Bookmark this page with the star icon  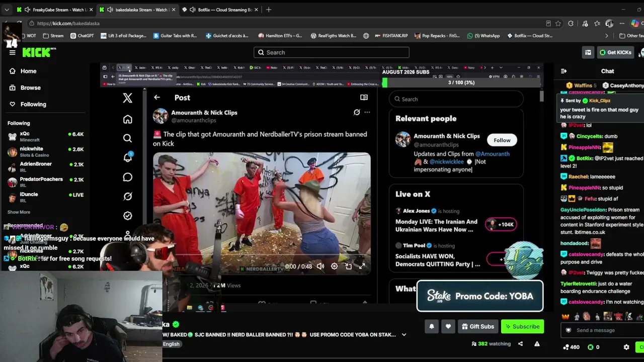click(x=558, y=23)
